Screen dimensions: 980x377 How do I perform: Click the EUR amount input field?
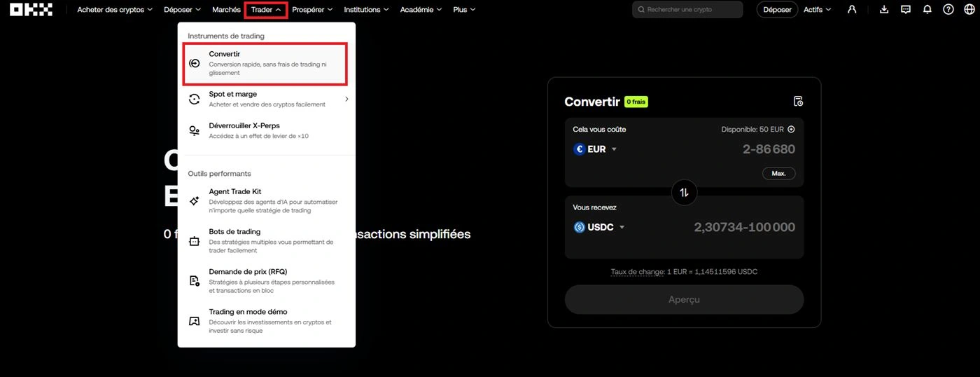point(769,149)
